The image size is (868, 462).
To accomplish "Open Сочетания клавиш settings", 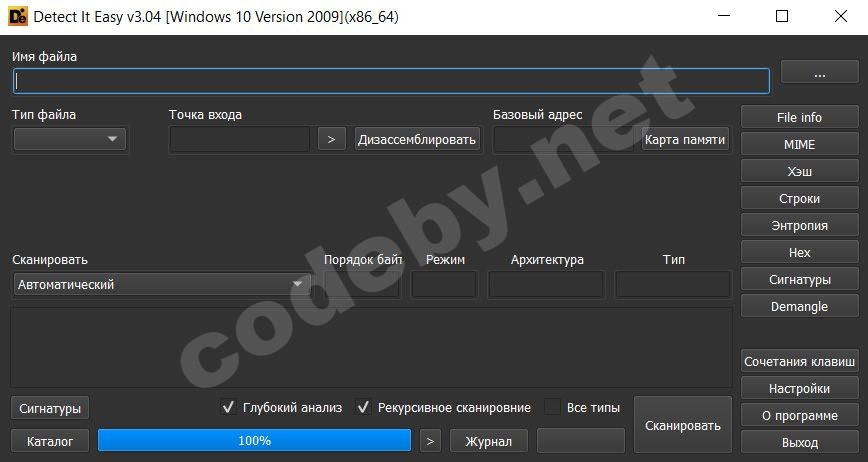I will tap(799, 361).
